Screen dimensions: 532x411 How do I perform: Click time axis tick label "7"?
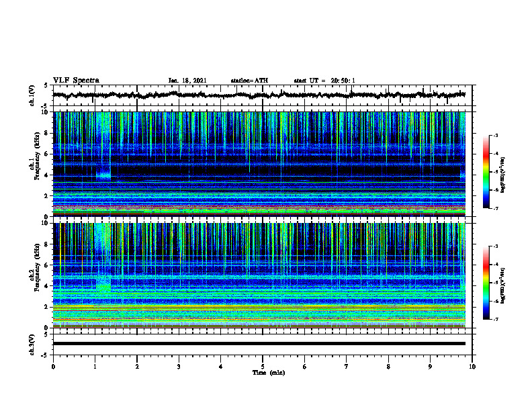pyautogui.click(x=347, y=367)
